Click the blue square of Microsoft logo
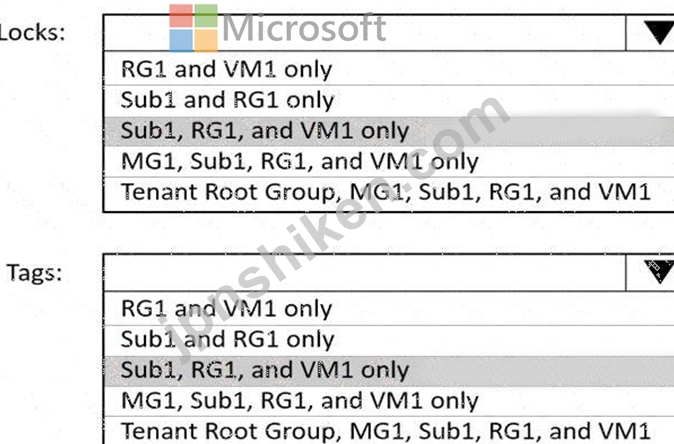The height and width of the screenshot is (444, 674). (x=181, y=41)
